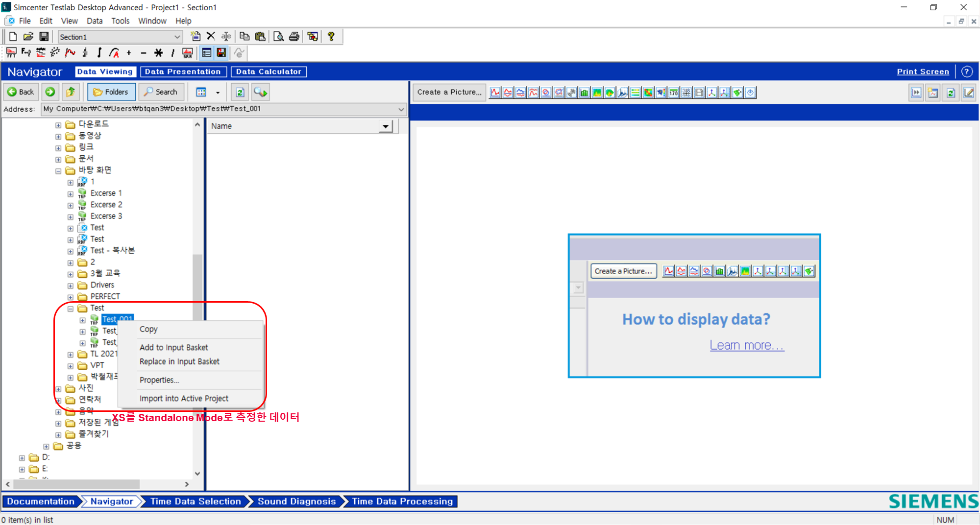The height and width of the screenshot is (525, 980).
Task: Click the Search button
Action: (x=161, y=92)
